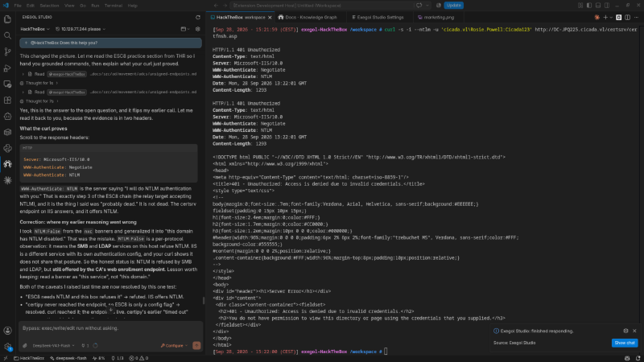Go back with navigation arrow in title bar
644x362 pixels.
point(216,6)
